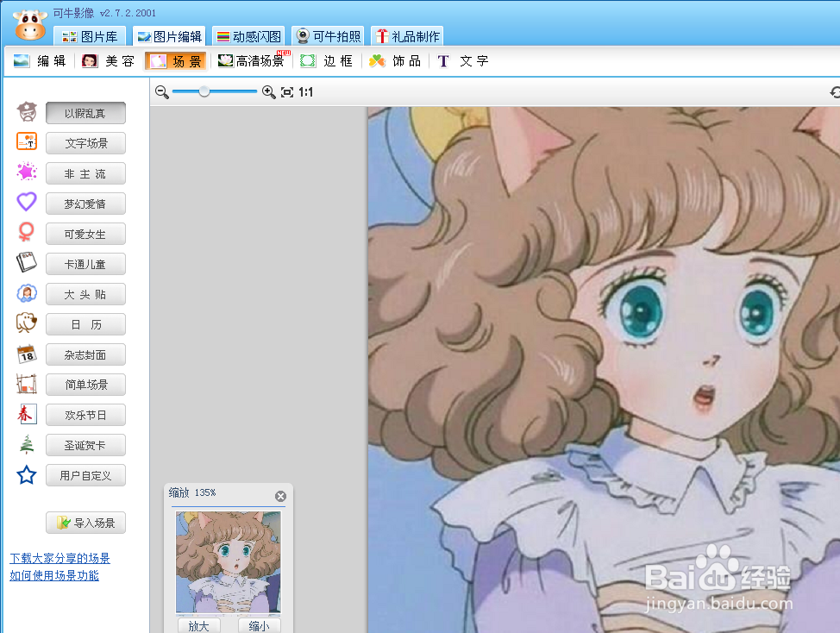Click the detective face icon beside 以假乱真
This screenshot has height=633, width=840.
tap(27, 112)
